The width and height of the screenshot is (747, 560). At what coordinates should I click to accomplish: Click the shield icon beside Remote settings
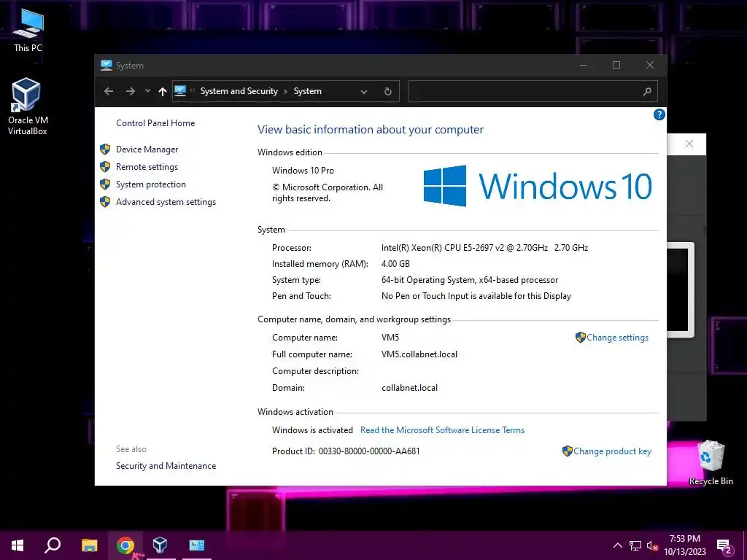click(x=105, y=167)
